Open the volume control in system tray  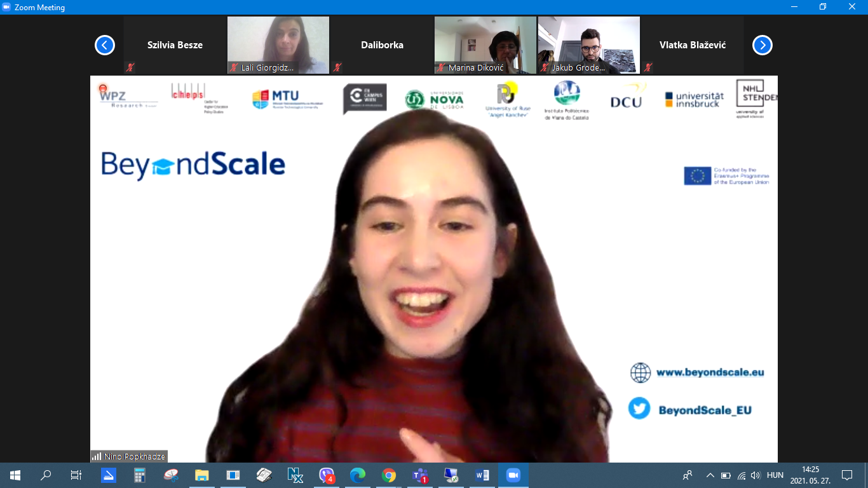[756, 475]
